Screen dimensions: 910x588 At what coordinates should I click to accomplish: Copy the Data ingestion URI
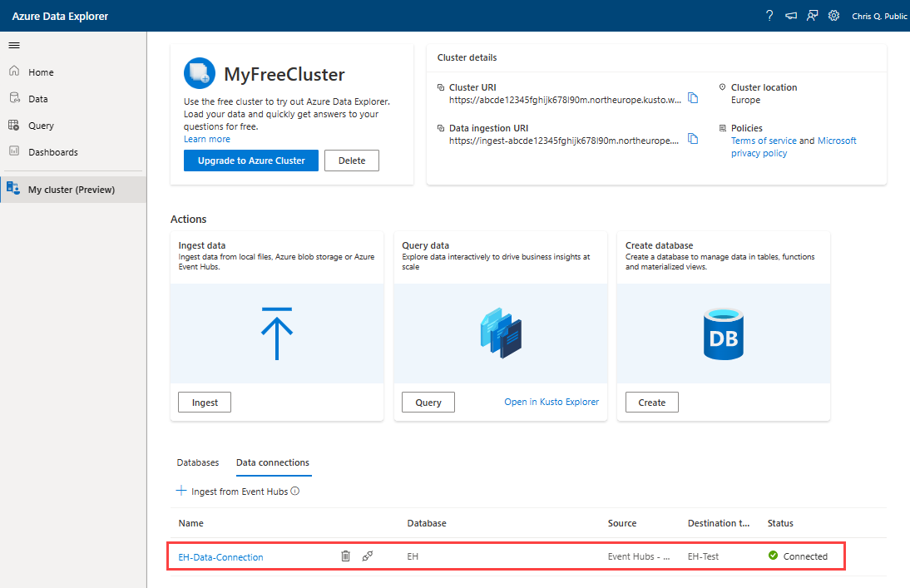tap(693, 139)
